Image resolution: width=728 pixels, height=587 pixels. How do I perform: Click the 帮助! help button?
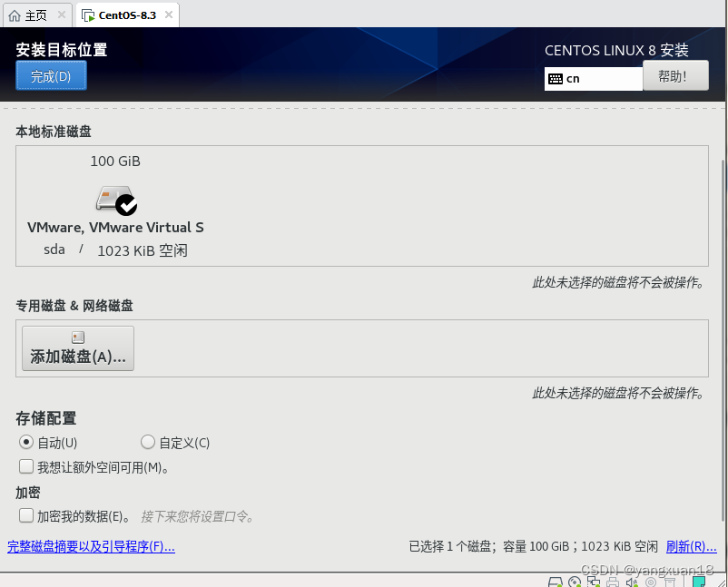[x=675, y=75]
